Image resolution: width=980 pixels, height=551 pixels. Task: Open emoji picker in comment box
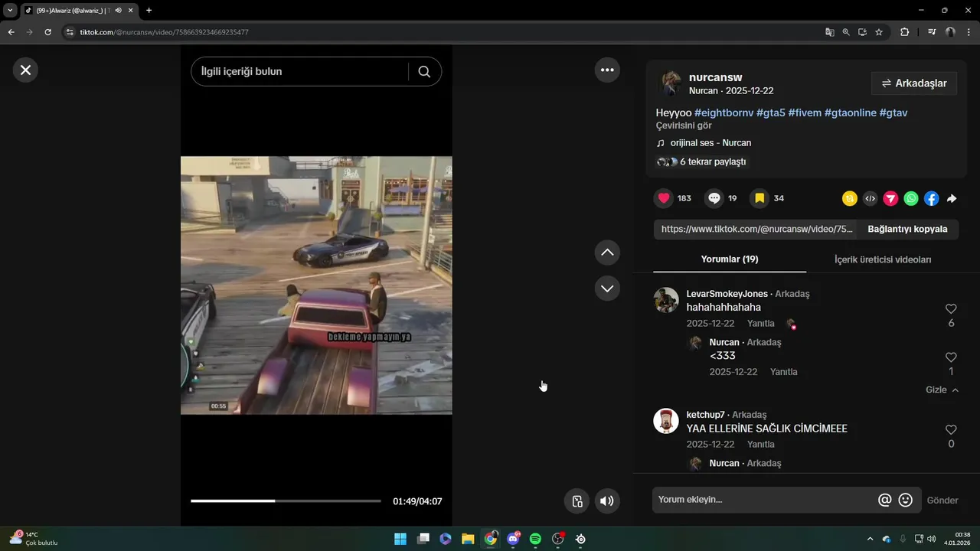(x=905, y=500)
